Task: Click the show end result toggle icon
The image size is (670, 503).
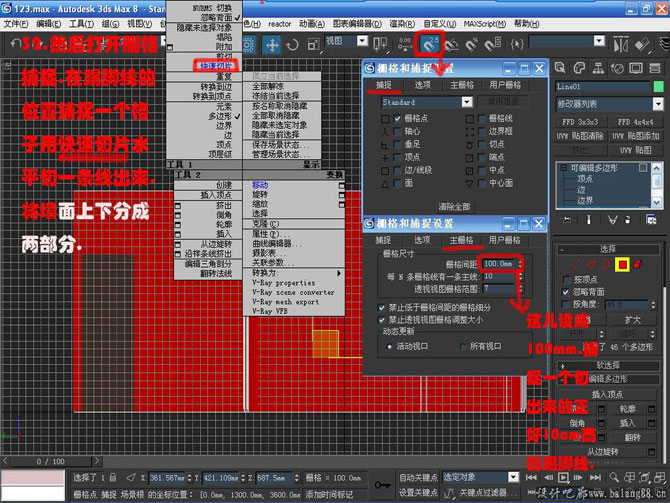Action: [x=589, y=220]
